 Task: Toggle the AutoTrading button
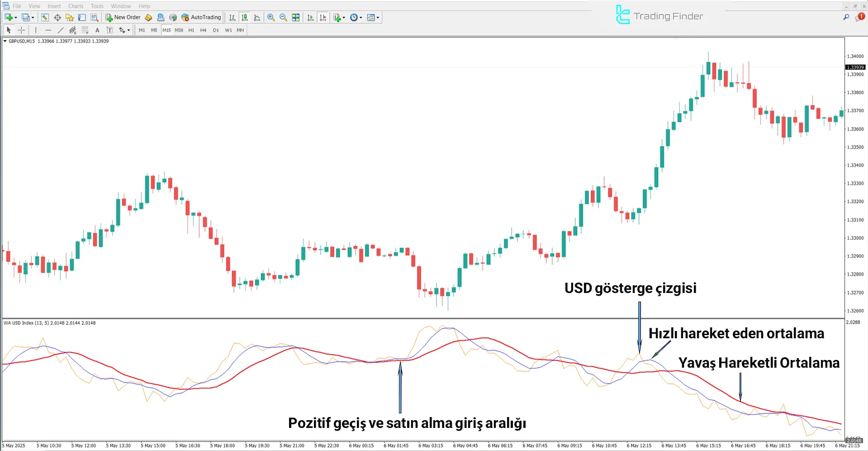point(201,17)
